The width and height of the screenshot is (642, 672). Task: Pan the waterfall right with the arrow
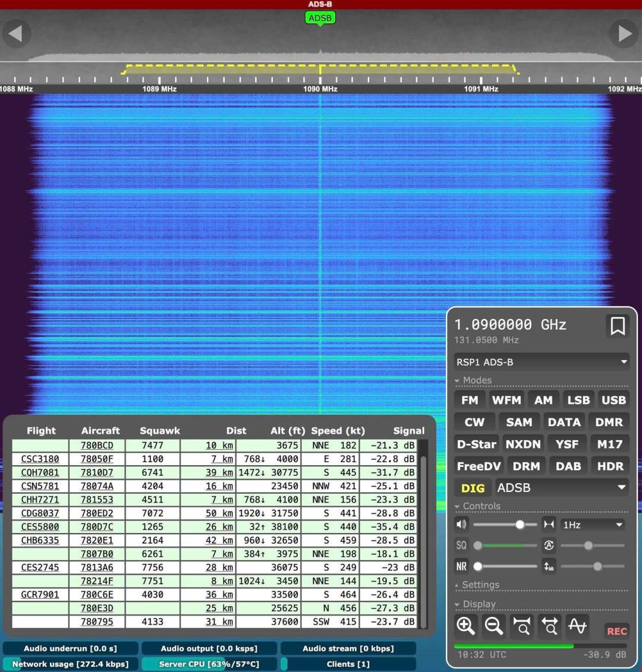[x=624, y=33]
